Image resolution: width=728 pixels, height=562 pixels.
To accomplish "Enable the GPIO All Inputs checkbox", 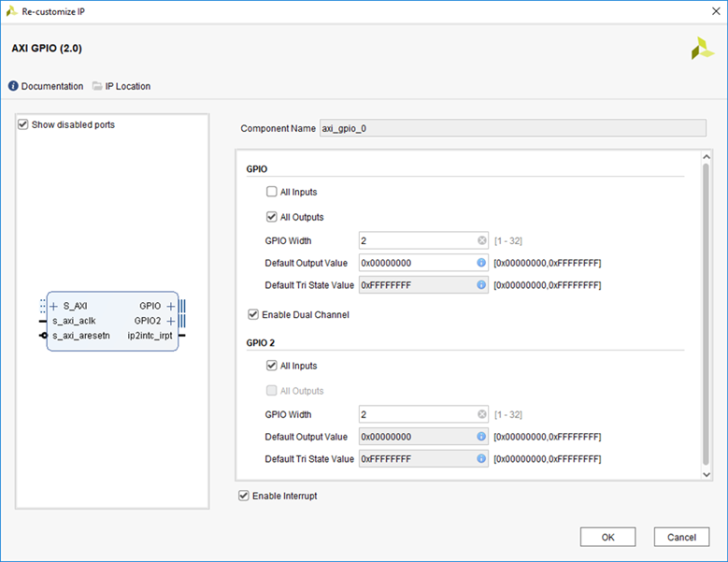I will coord(272,193).
